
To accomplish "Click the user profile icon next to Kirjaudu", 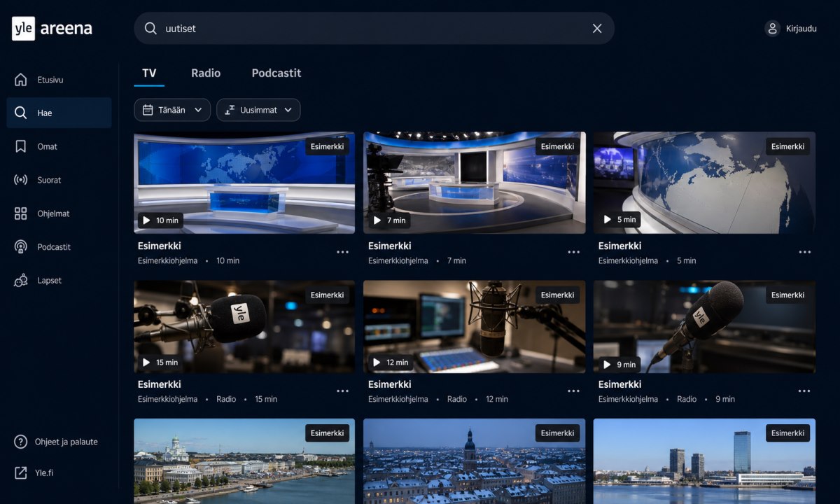I will coord(772,29).
